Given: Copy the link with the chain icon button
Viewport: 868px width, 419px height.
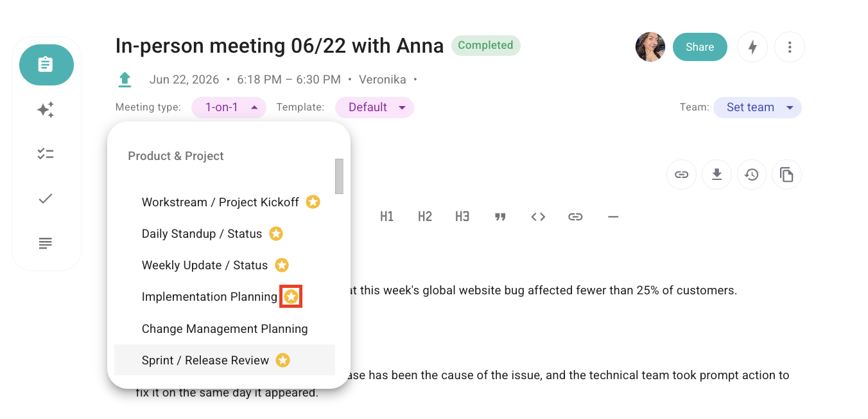Looking at the screenshot, I should pyautogui.click(x=682, y=174).
